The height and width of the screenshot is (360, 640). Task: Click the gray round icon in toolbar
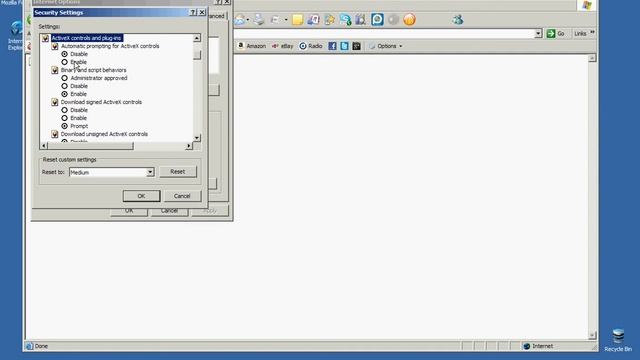(393, 19)
